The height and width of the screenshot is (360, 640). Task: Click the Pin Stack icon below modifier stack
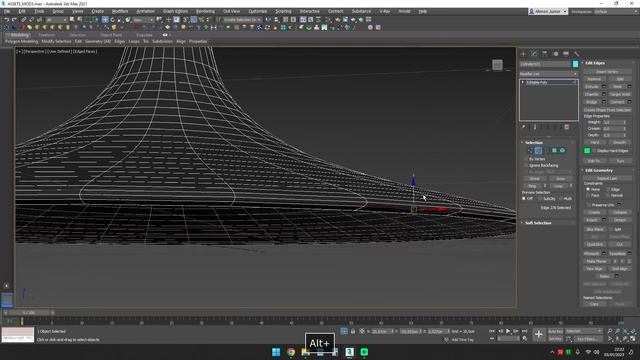524,127
